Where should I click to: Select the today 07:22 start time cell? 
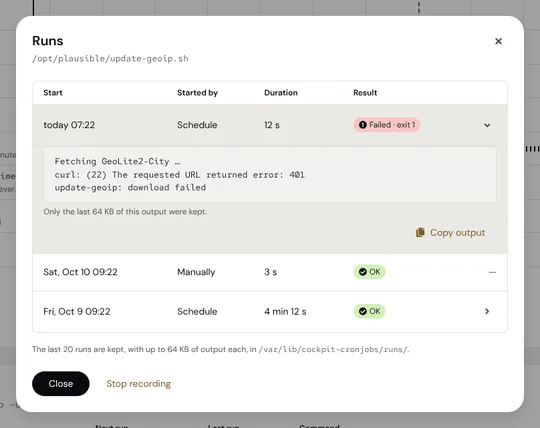pos(69,125)
